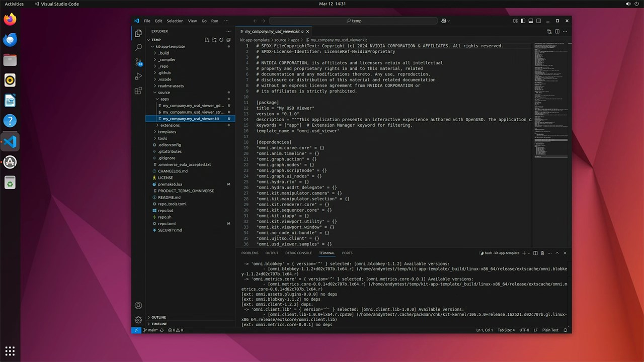Screen dimensions: 644x362
Task: Refresh the Explorer file tree
Action: (x=221, y=40)
